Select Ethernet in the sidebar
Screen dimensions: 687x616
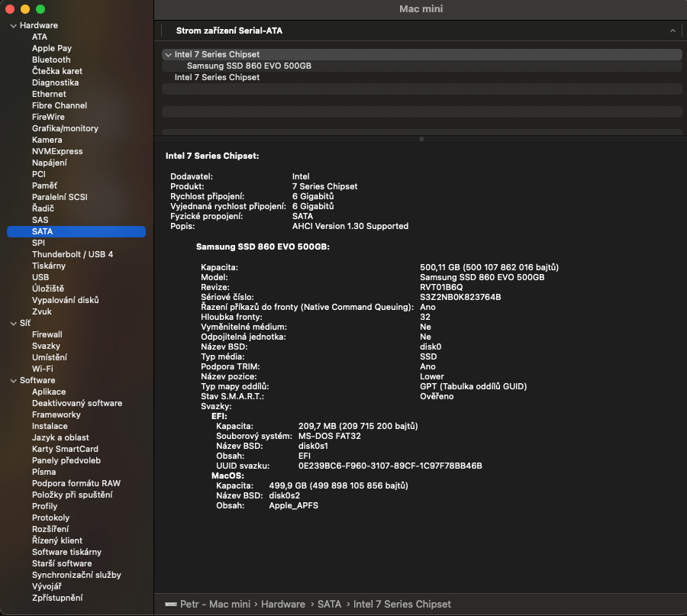(49, 94)
